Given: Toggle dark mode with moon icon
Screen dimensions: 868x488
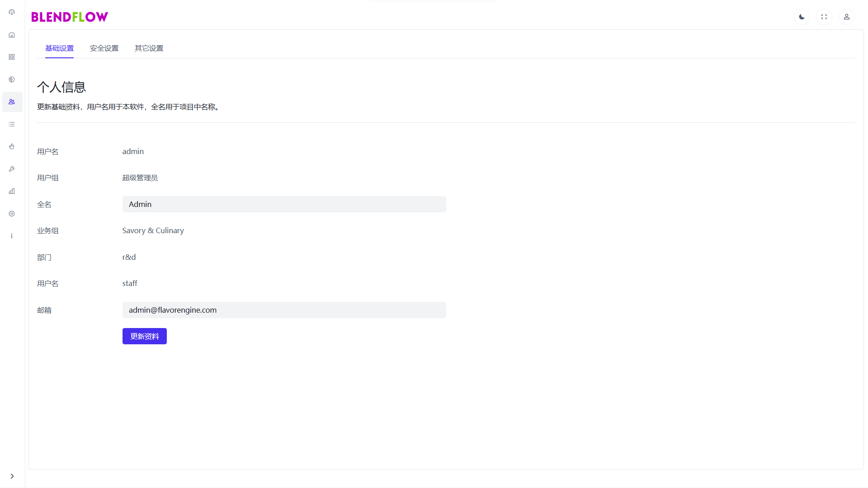Looking at the screenshot, I should coord(802,17).
